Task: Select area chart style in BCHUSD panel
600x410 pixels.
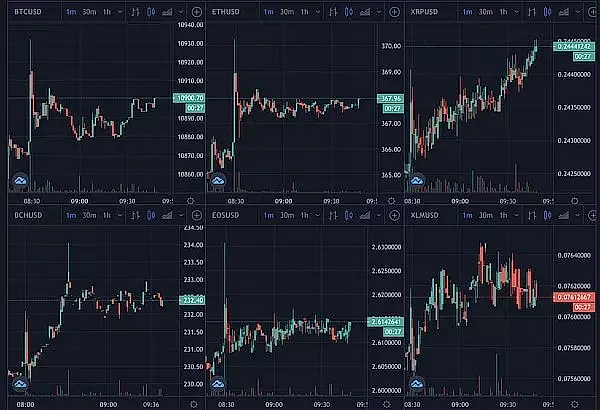Action: click(167, 216)
